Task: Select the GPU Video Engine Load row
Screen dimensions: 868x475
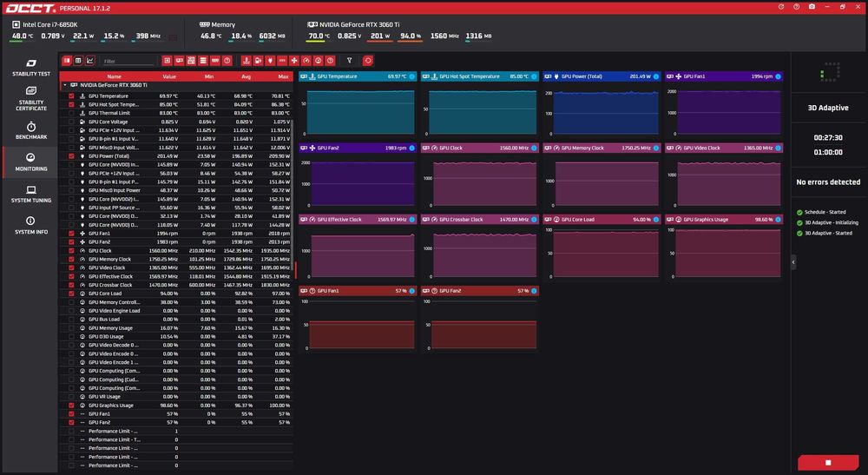Action: coord(176,311)
